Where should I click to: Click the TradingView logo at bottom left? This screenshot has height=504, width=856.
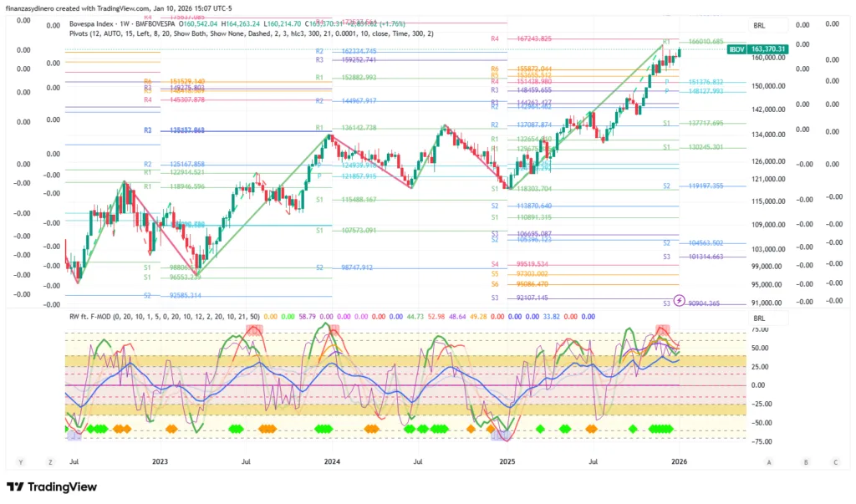(x=52, y=487)
